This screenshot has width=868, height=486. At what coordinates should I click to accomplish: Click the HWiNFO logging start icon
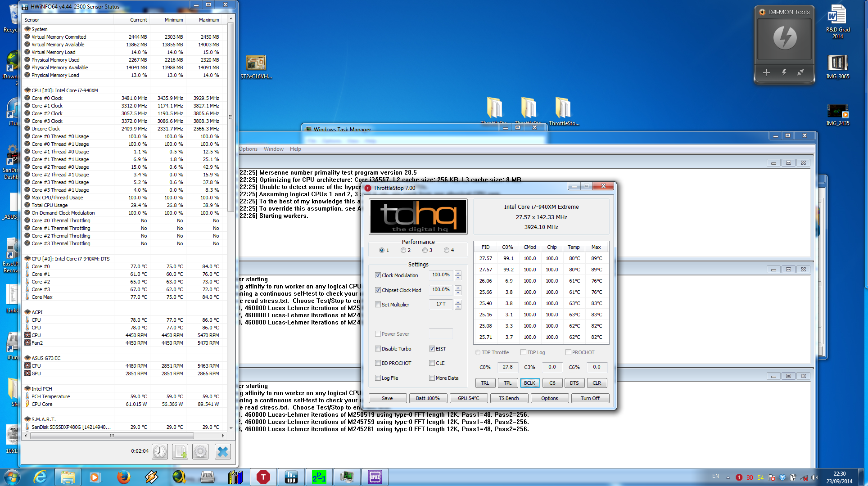[180, 451]
